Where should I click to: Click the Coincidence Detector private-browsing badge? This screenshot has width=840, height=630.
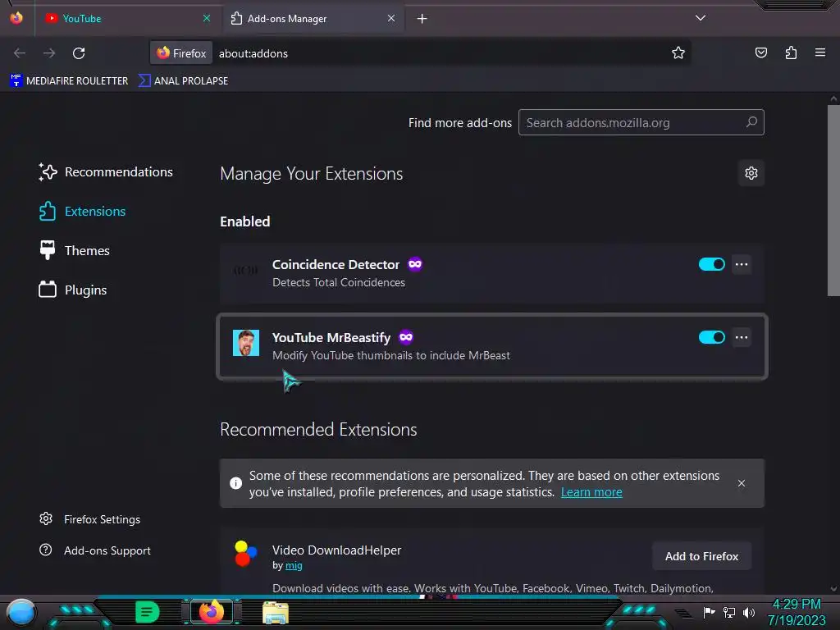coord(414,264)
